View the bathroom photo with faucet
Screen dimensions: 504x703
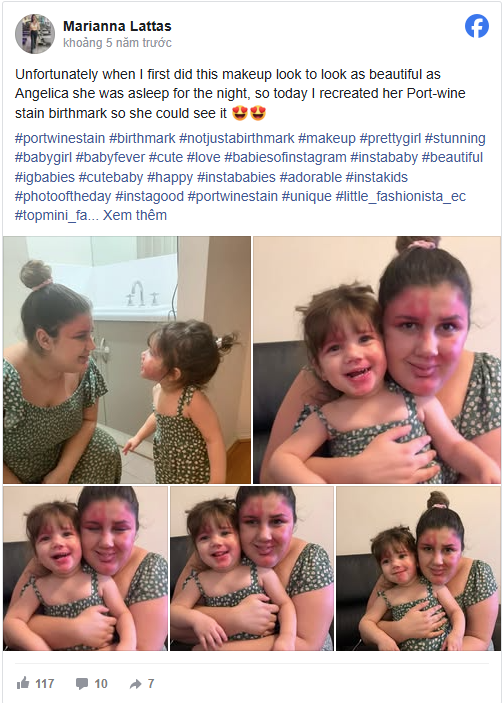(x=127, y=360)
